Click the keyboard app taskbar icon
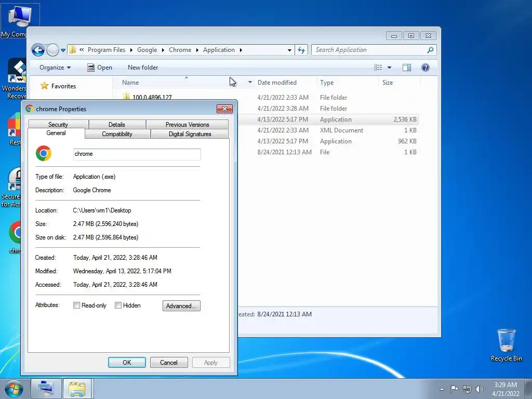Viewport: 532px width, 399px height. (x=46, y=389)
